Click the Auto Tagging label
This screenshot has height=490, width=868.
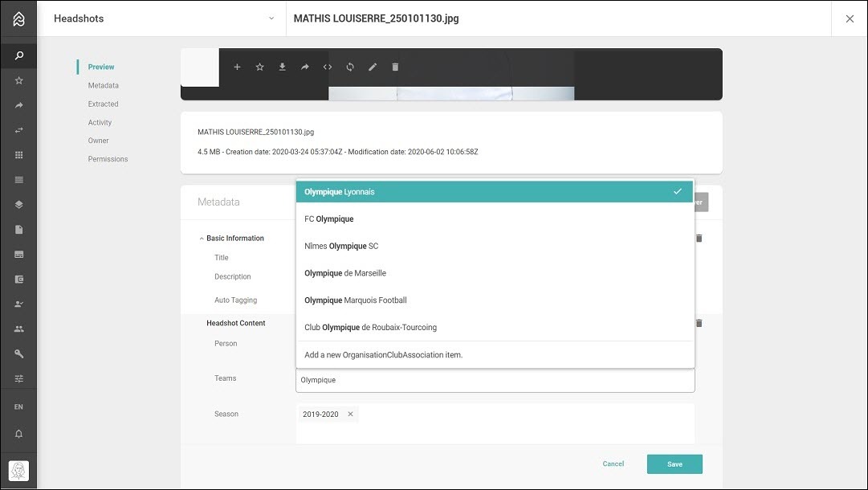tap(236, 300)
